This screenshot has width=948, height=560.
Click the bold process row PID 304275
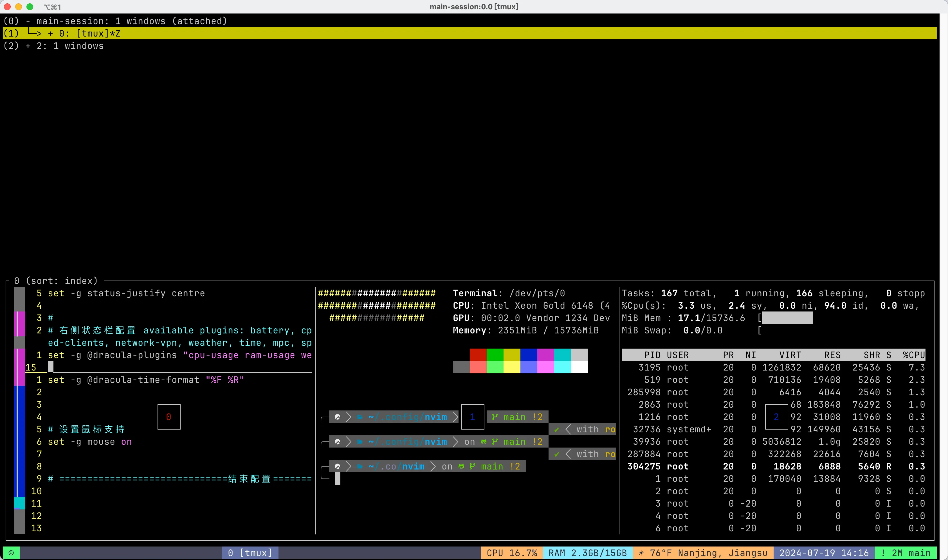[x=773, y=466]
